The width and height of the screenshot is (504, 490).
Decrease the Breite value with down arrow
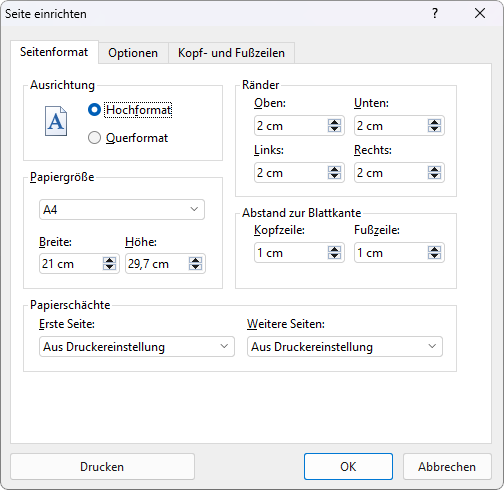[109, 267]
